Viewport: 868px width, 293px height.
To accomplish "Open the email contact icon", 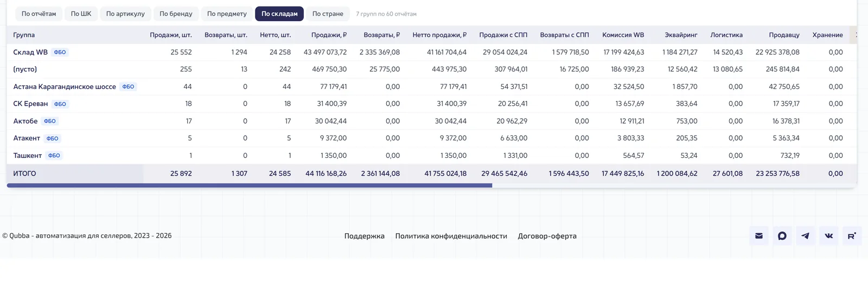I will [759, 236].
